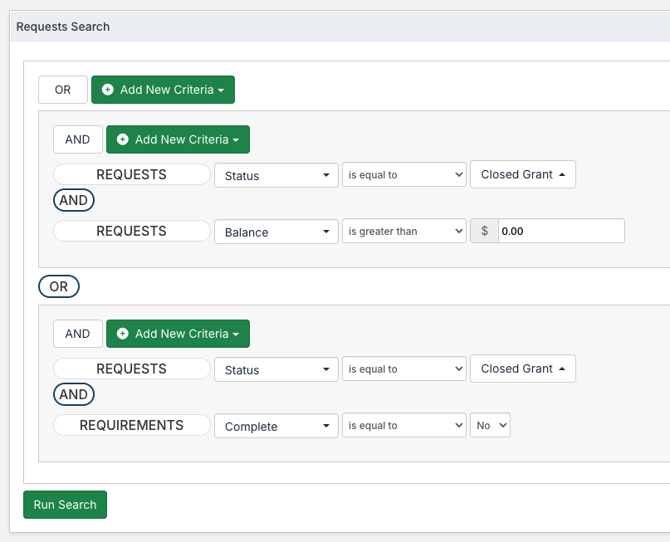Click the Run Search button
Viewport: 670px width, 542px height.
65,505
